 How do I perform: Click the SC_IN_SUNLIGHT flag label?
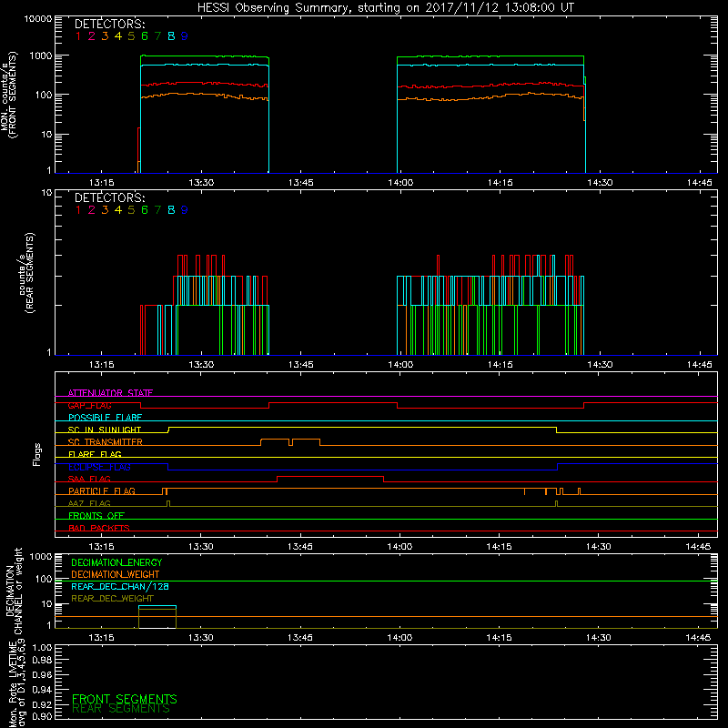click(x=105, y=430)
